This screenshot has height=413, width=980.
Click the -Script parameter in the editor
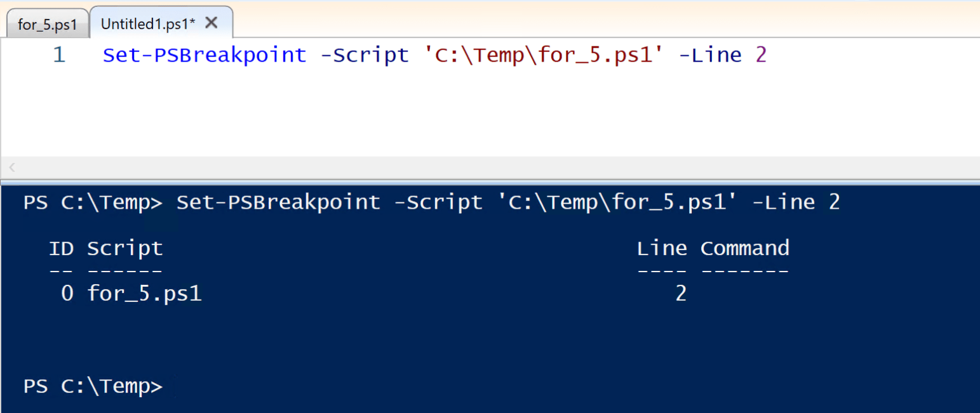coord(364,55)
